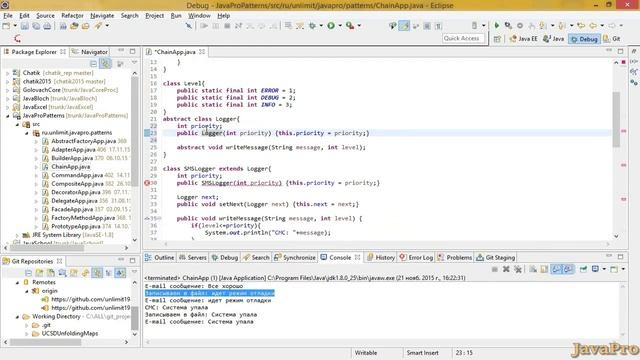This screenshot has height=360, width=640.
Task: Click the Save All toolbar icon
Action: click(x=36, y=26)
